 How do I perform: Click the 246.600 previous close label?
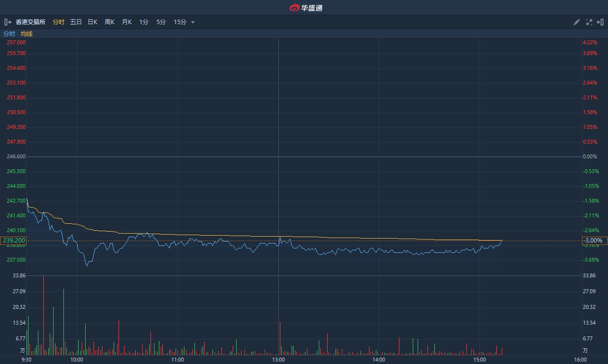pyautogui.click(x=16, y=156)
